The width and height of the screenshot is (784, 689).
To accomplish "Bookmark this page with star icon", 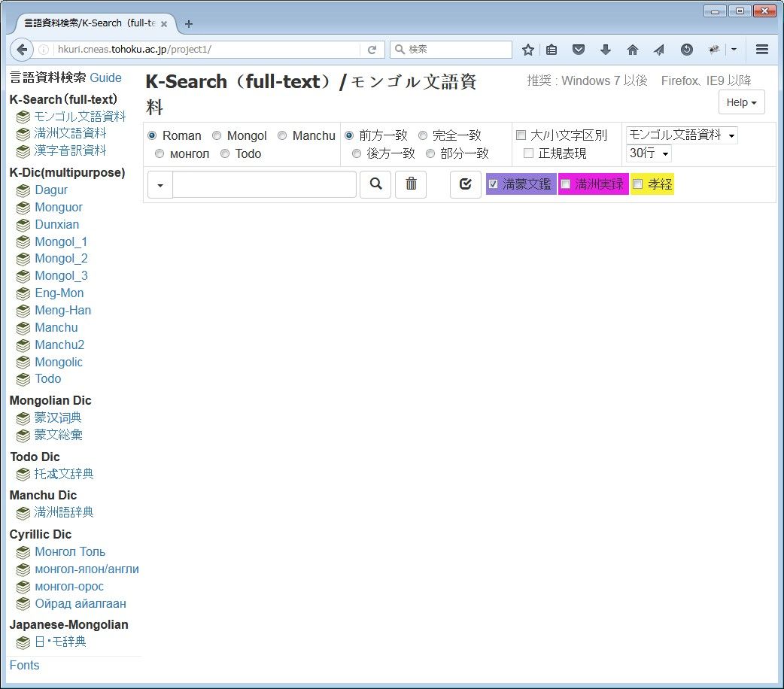I will tap(528, 50).
